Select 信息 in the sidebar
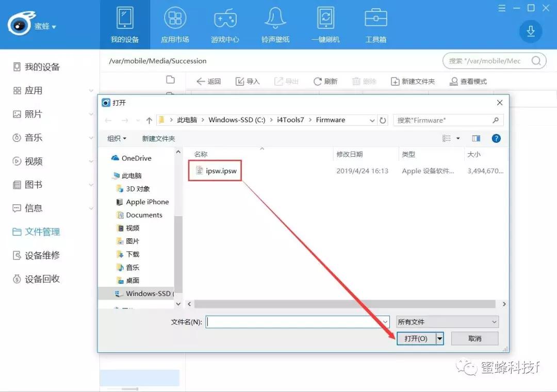The image size is (557, 392). point(28,208)
